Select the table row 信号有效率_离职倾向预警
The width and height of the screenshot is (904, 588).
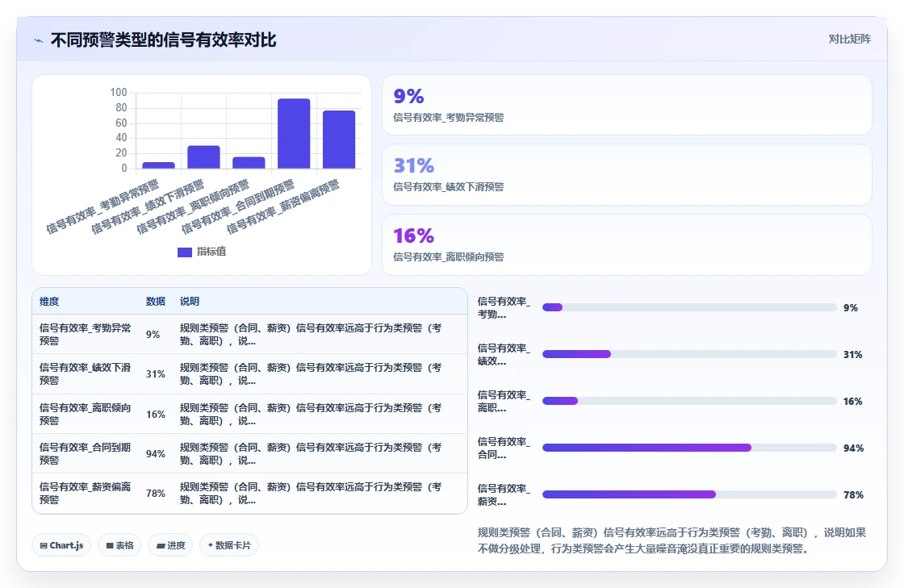(x=249, y=414)
